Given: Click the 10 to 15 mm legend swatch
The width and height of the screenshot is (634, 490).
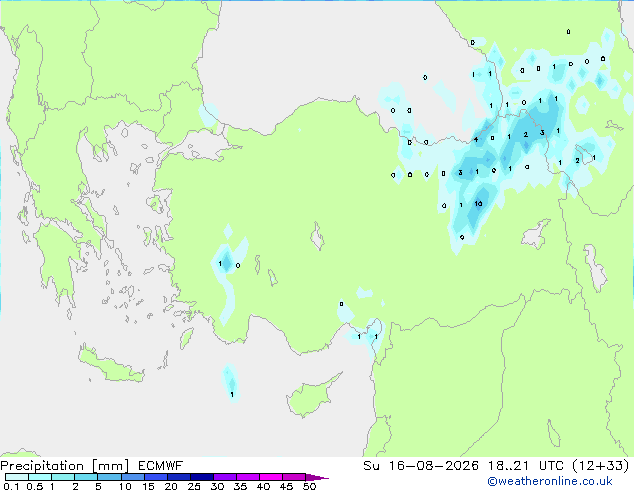Looking at the screenshot, I should 132,477.
